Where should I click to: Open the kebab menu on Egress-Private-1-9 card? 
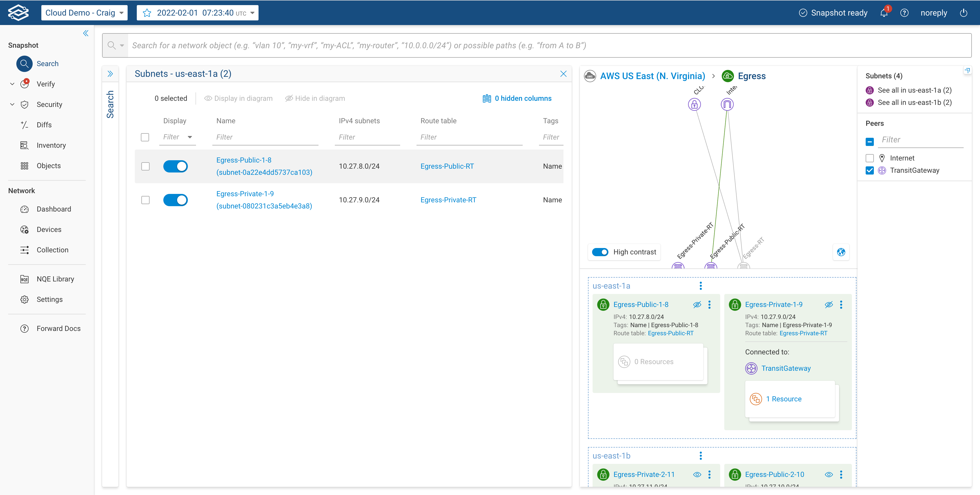point(841,304)
